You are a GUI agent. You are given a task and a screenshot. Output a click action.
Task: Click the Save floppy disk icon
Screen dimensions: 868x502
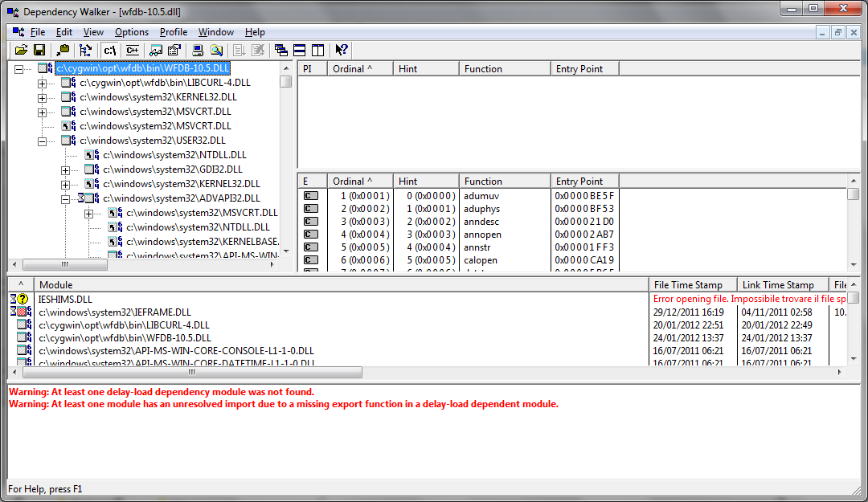(x=39, y=50)
